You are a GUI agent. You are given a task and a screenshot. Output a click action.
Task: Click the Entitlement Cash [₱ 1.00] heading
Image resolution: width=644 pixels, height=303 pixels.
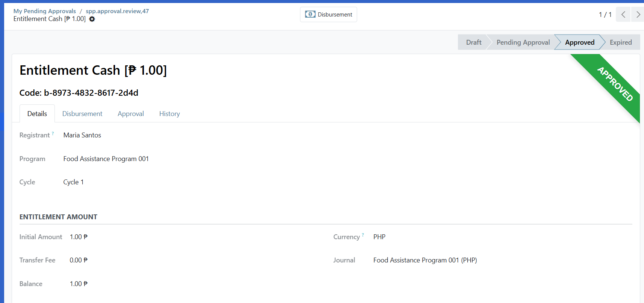[93, 70]
